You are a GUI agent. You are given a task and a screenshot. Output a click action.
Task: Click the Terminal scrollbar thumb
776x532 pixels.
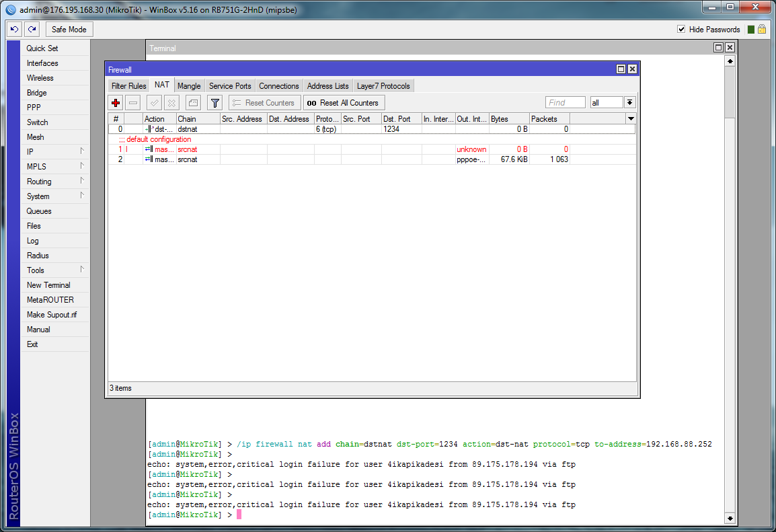(x=730, y=93)
